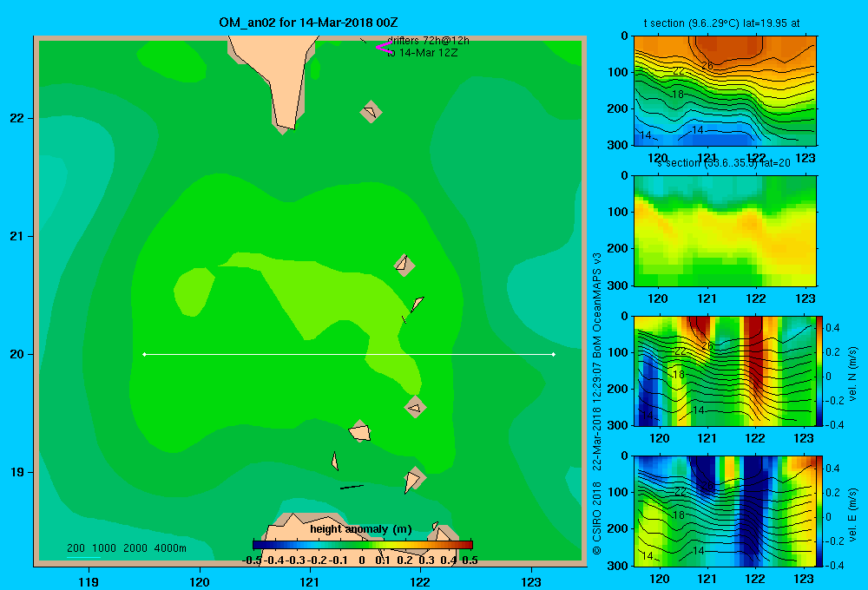The height and width of the screenshot is (590, 868).
Task: Open the temperature section plot
Action: (x=725, y=91)
